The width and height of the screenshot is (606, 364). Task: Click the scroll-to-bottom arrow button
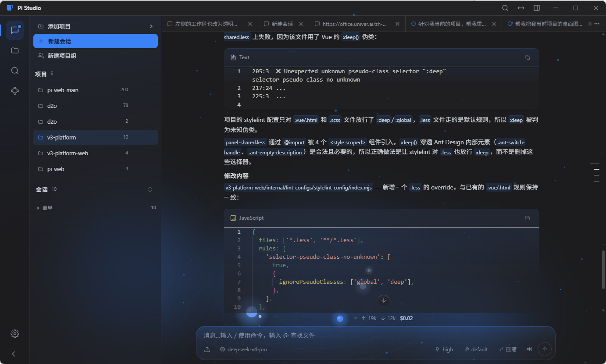pos(384,300)
